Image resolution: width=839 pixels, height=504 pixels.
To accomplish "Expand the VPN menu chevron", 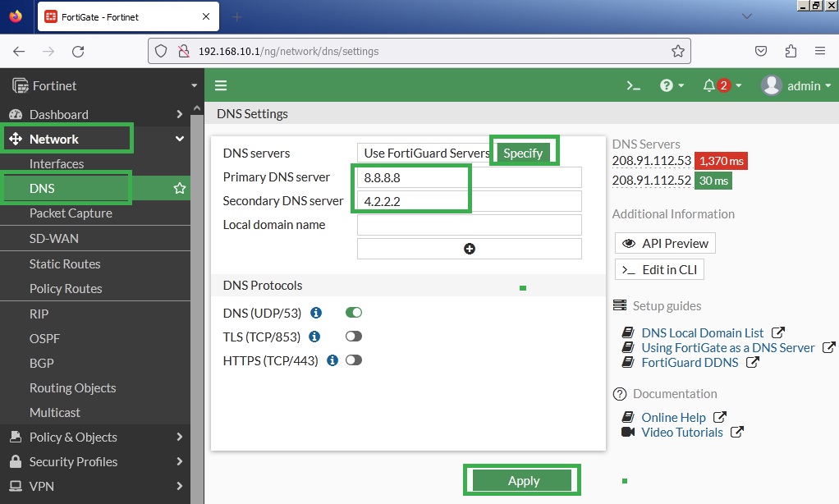I will [x=179, y=486].
